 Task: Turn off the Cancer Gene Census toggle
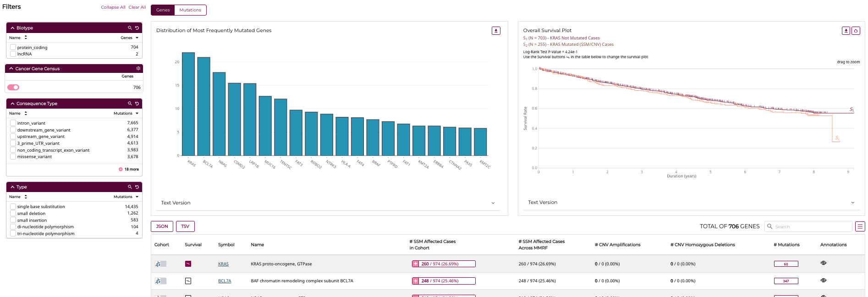click(13, 87)
